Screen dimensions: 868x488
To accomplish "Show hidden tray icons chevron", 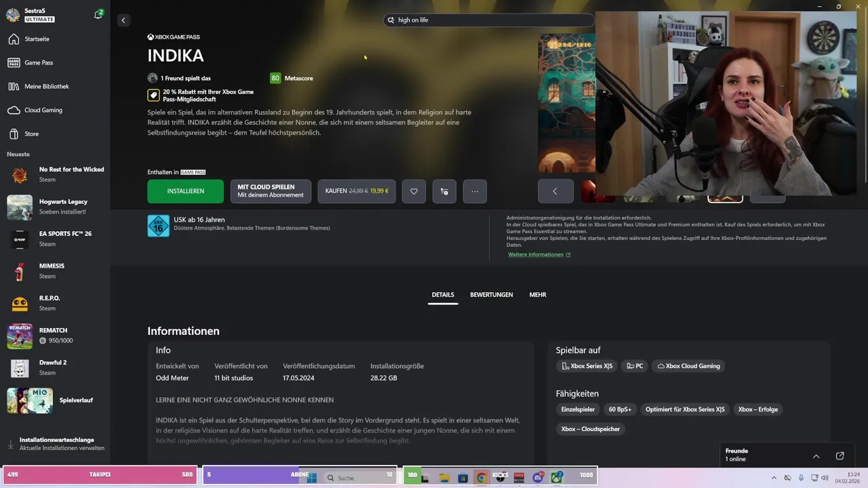I will pos(774,478).
